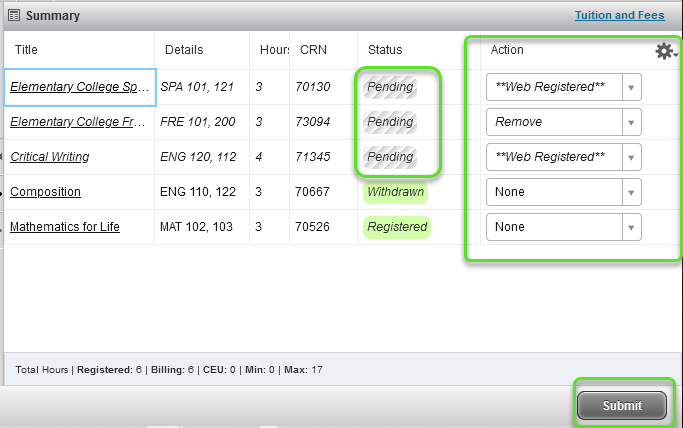
Task: Open the Composition course link
Action: click(x=45, y=192)
